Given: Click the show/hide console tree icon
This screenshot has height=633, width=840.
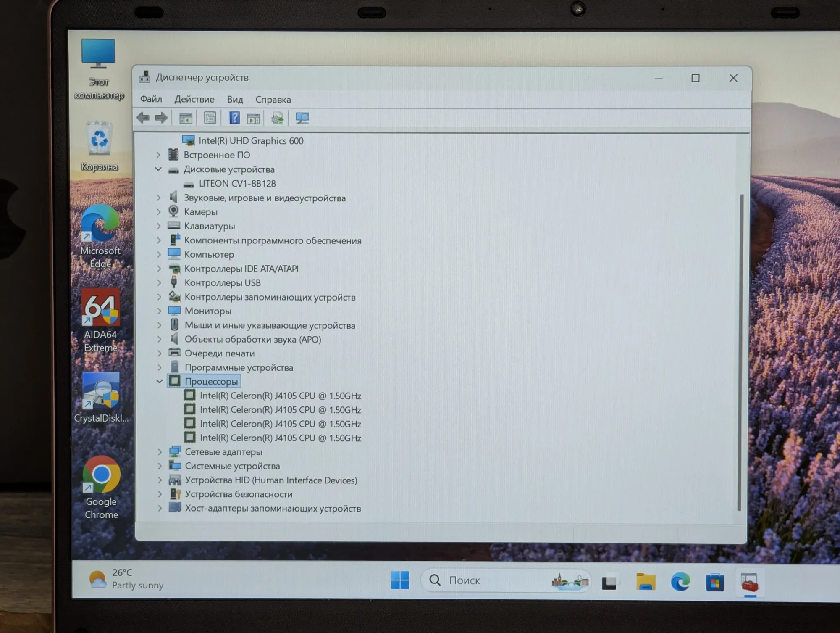Looking at the screenshot, I should 186,119.
